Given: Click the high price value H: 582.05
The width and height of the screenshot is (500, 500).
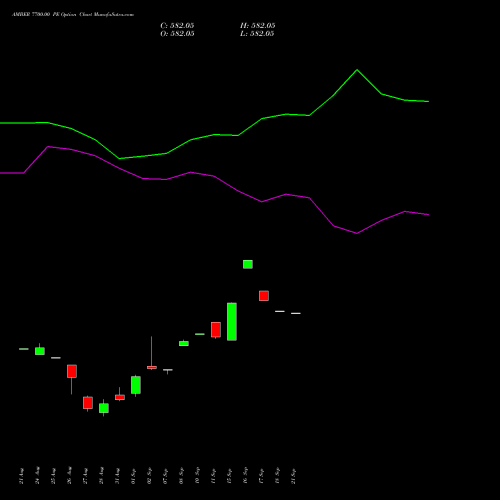Looking at the screenshot, I should click(x=257, y=26).
